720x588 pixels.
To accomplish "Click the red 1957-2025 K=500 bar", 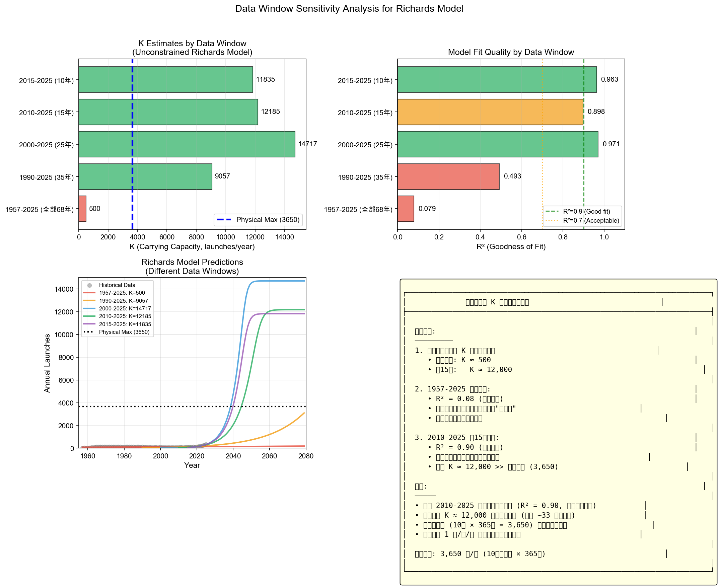I will pyautogui.click(x=82, y=209).
